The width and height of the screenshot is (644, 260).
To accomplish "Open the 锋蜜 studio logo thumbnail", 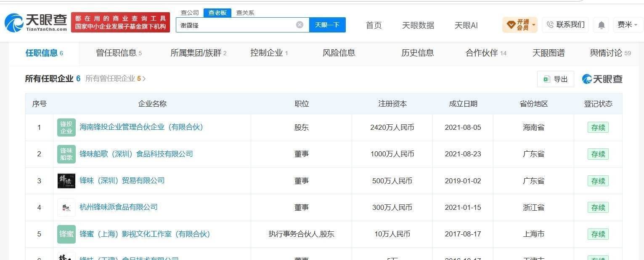I will (66, 234).
